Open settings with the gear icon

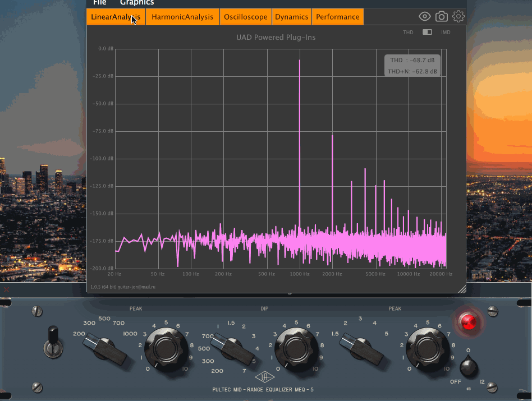[x=458, y=16]
